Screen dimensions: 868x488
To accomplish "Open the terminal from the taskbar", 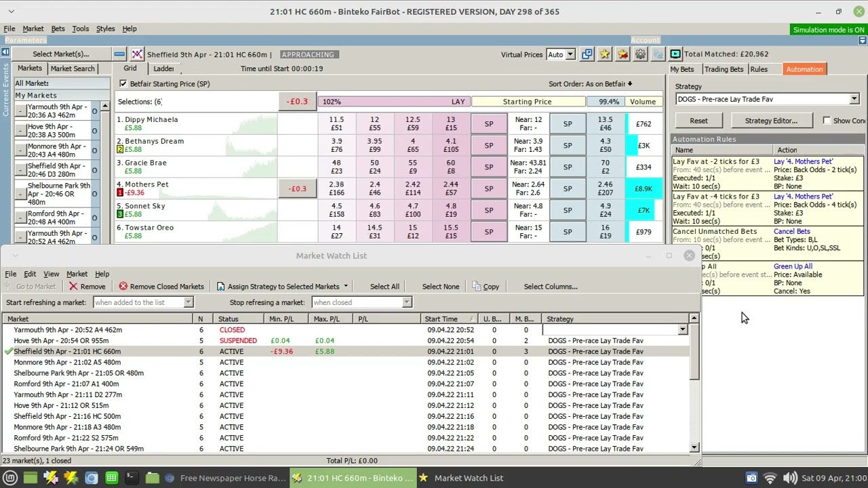I will pyautogui.click(x=132, y=478).
